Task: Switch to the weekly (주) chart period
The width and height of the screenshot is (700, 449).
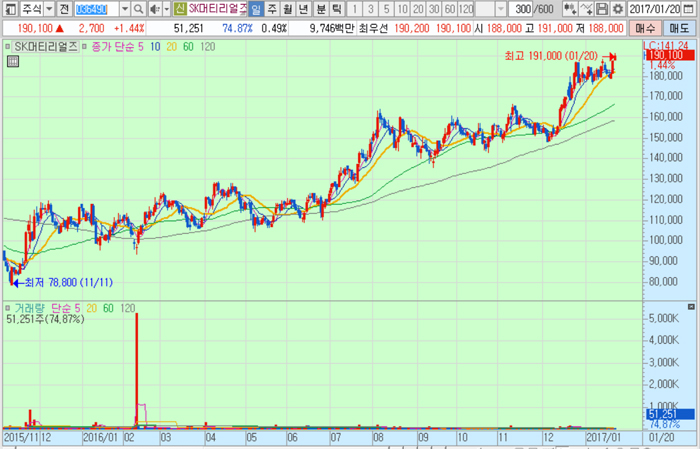Action: point(271,9)
